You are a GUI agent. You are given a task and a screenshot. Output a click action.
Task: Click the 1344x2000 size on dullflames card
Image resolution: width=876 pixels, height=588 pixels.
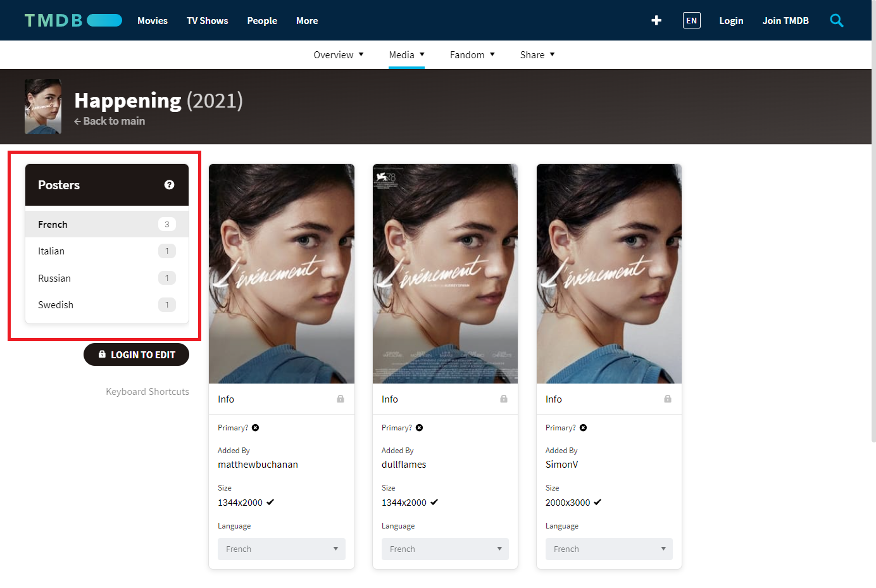[404, 503]
